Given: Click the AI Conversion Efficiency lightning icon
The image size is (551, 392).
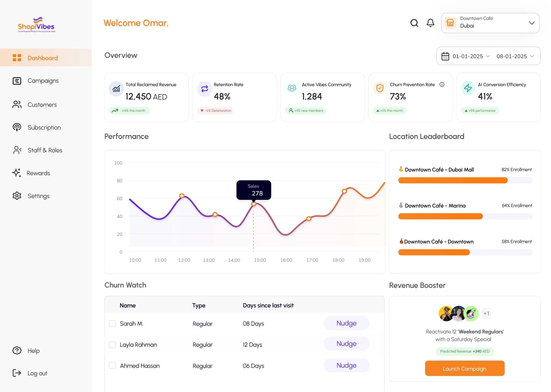Looking at the screenshot, I should [x=468, y=88].
